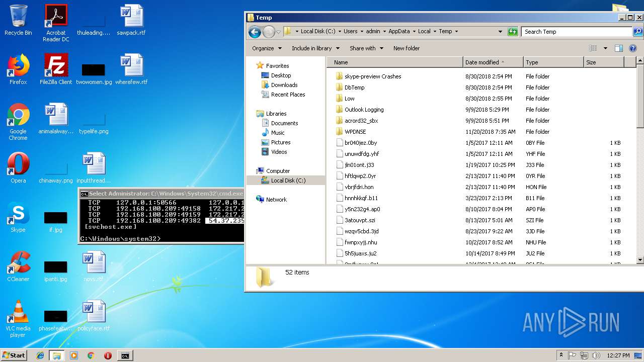This screenshot has width=644, height=362.
Task: Refresh the Temp folder view
Action: pyautogui.click(x=513, y=32)
